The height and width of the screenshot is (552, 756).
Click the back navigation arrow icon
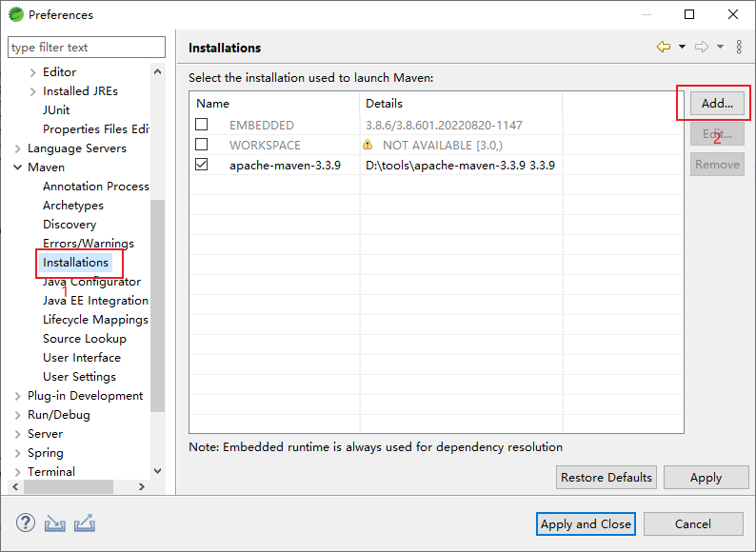pyautogui.click(x=664, y=47)
